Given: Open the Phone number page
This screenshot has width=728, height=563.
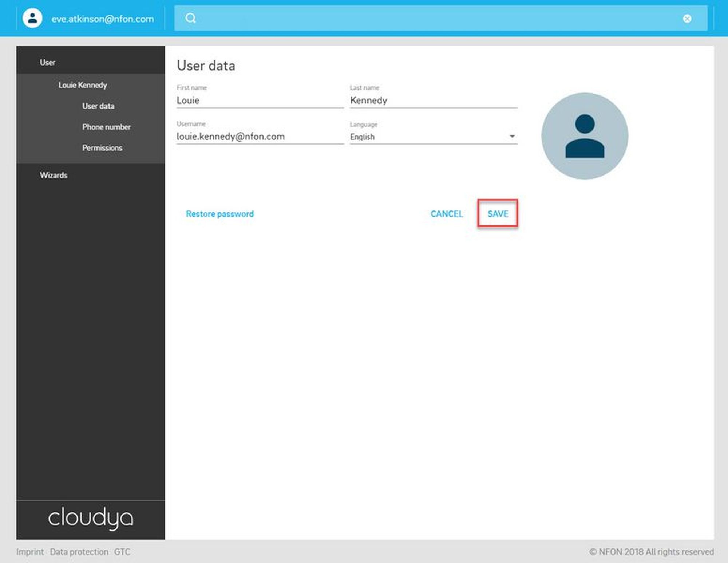Looking at the screenshot, I should pos(106,127).
